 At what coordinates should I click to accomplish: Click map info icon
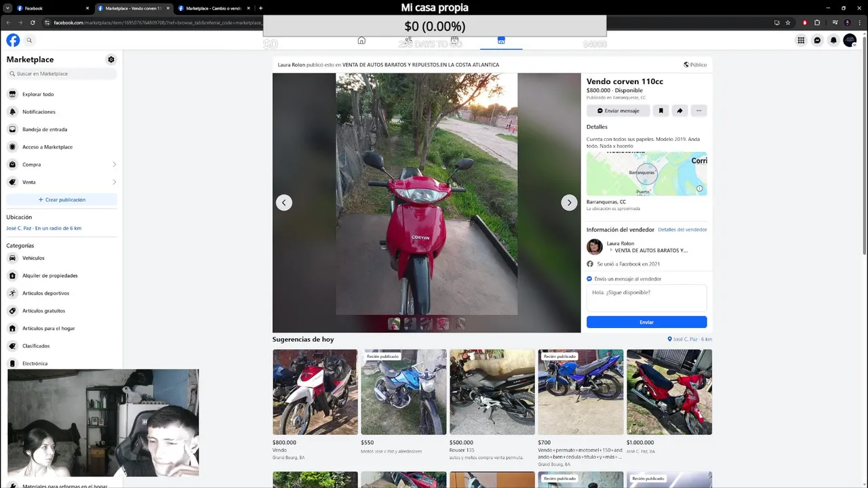700,188
